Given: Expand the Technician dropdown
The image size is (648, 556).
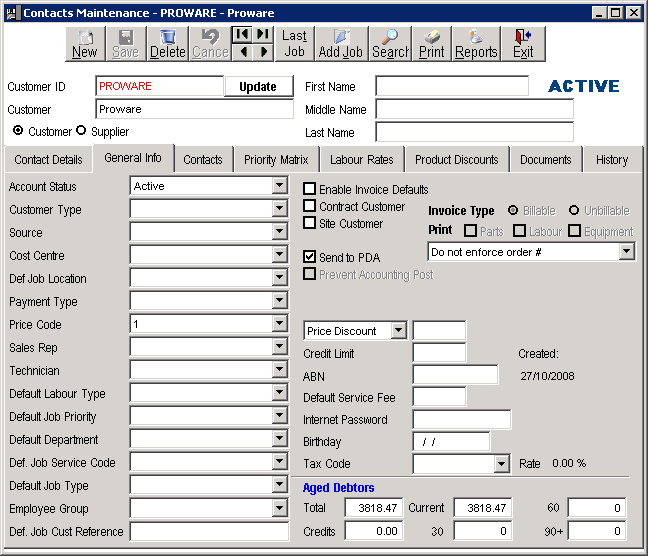Looking at the screenshot, I should (280, 370).
